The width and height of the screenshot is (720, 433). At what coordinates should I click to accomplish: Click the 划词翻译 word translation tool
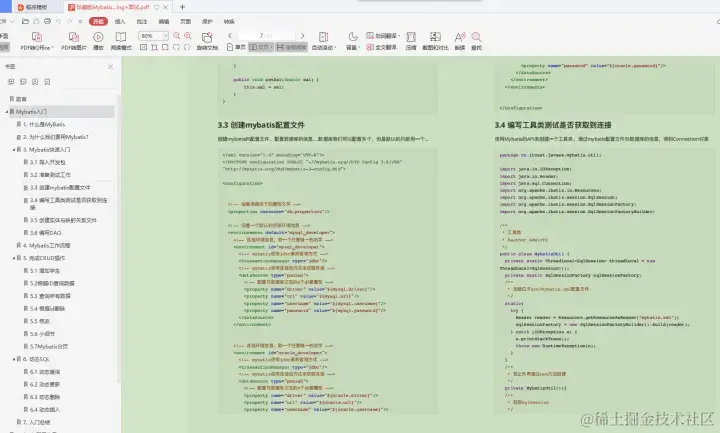(x=383, y=35)
